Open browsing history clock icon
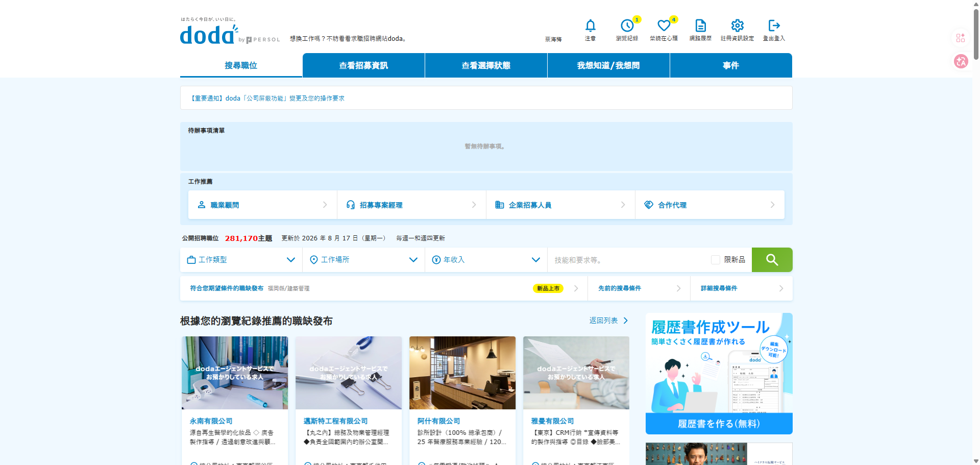 pyautogui.click(x=627, y=26)
